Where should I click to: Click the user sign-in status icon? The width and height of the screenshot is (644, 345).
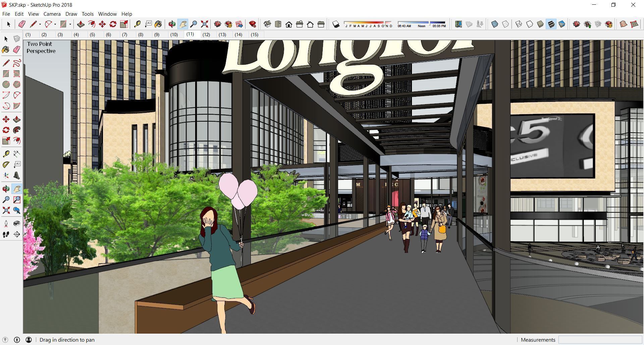point(29,340)
